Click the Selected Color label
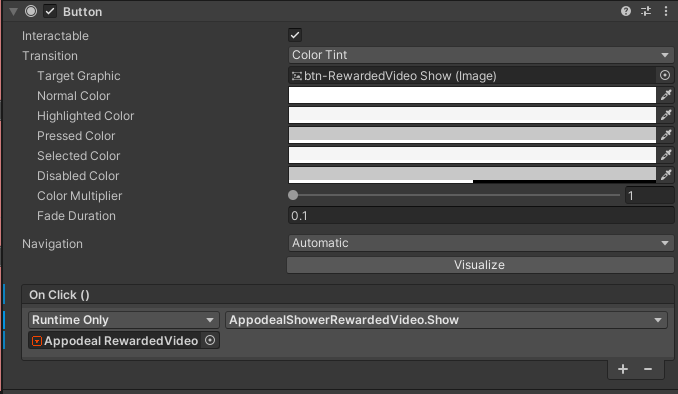This screenshot has height=394, width=678. [79, 156]
